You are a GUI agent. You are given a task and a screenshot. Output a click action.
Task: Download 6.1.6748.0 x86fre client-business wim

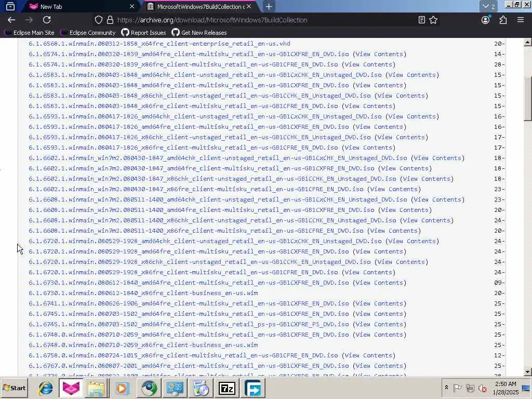click(143, 345)
